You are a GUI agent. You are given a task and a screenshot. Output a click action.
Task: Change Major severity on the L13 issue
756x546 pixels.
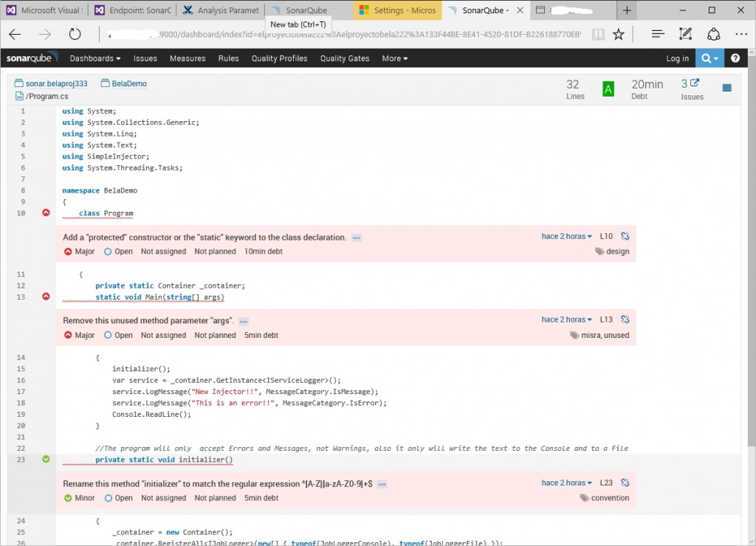click(80, 335)
